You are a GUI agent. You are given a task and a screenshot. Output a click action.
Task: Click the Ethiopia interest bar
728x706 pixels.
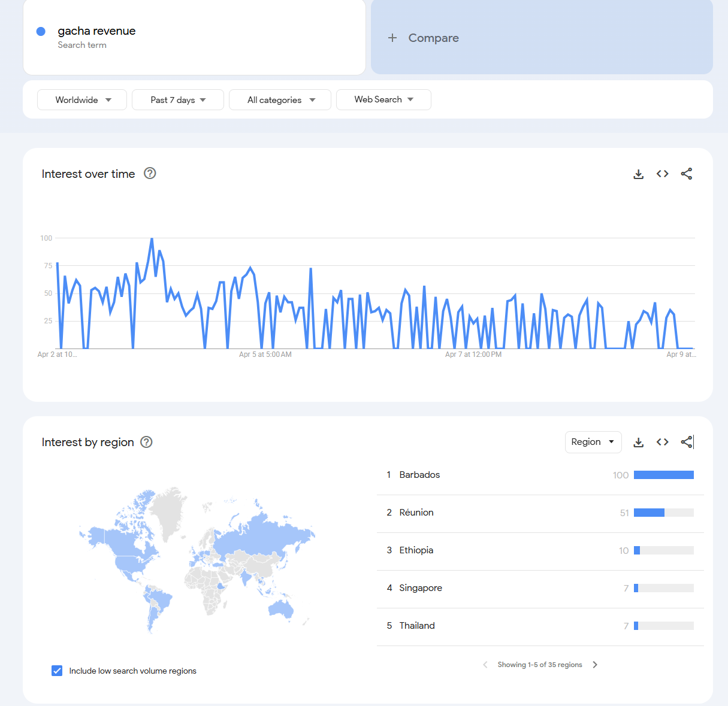click(664, 550)
